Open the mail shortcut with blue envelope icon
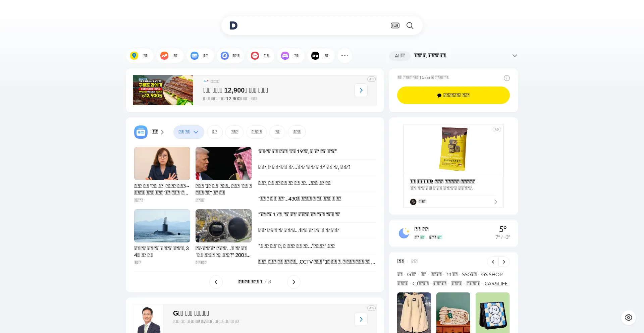 [200, 56]
